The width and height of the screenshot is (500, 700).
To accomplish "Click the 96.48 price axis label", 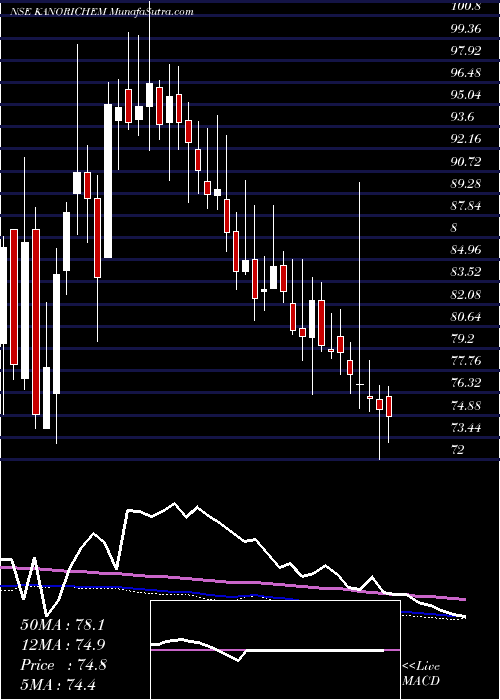I will pyautogui.click(x=466, y=72).
